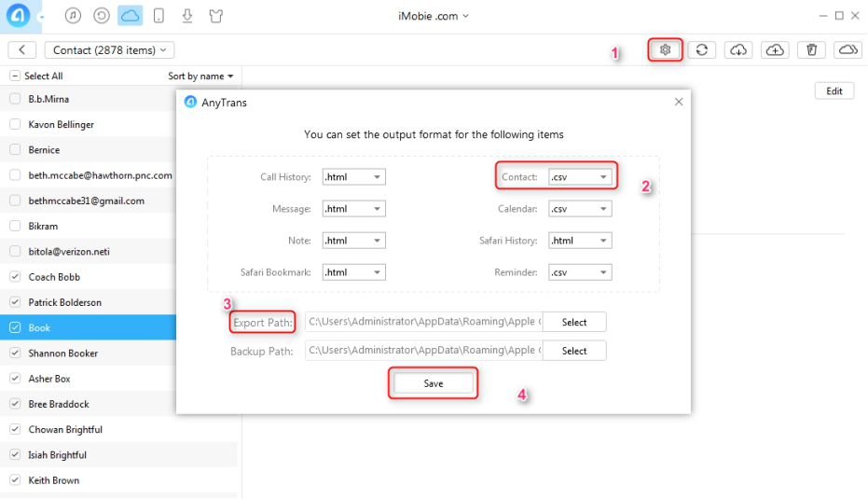Open the Sort by name dropdown

(x=200, y=76)
